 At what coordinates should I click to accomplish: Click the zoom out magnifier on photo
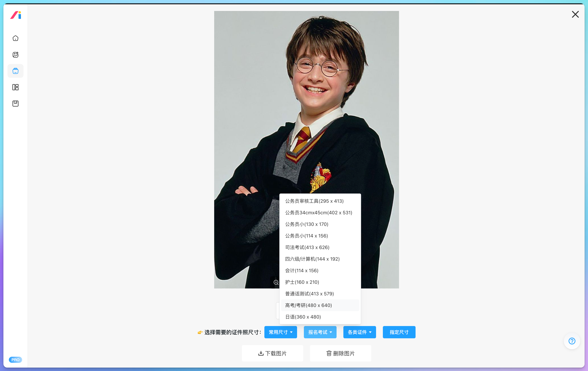[276, 282]
